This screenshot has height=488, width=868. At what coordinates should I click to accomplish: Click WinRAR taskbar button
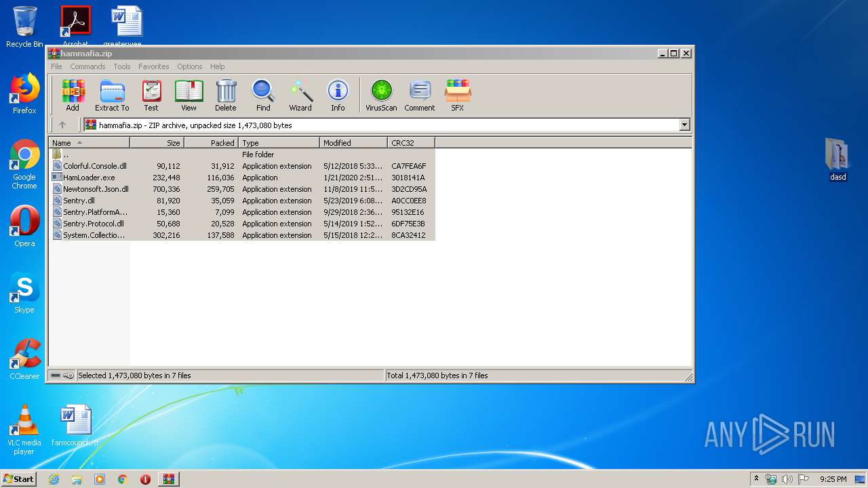pyautogui.click(x=168, y=479)
